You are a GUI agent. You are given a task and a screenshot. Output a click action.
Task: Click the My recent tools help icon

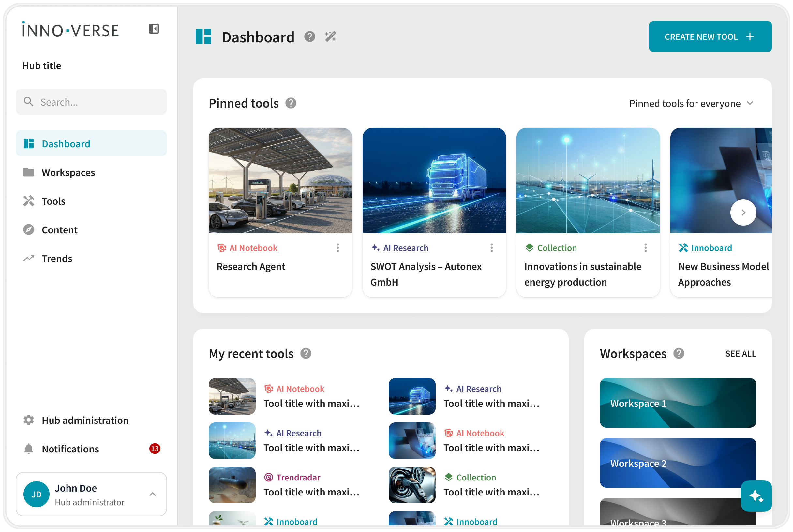[306, 354]
